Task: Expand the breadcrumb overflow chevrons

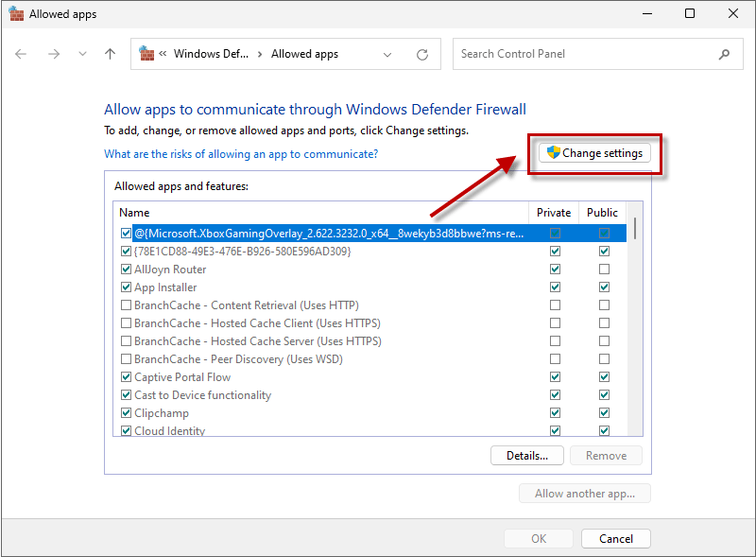Action: tap(163, 54)
